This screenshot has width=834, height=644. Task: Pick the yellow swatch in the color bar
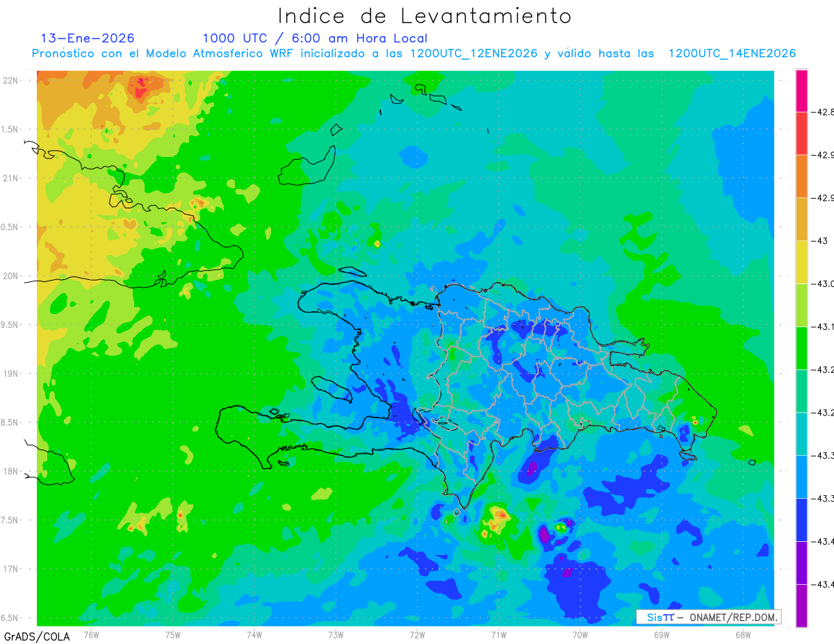coord(801,263)
